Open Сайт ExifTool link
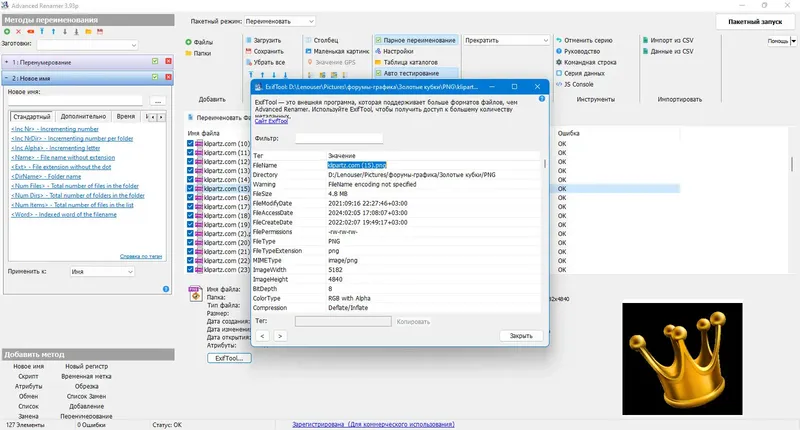 [271, 121]
